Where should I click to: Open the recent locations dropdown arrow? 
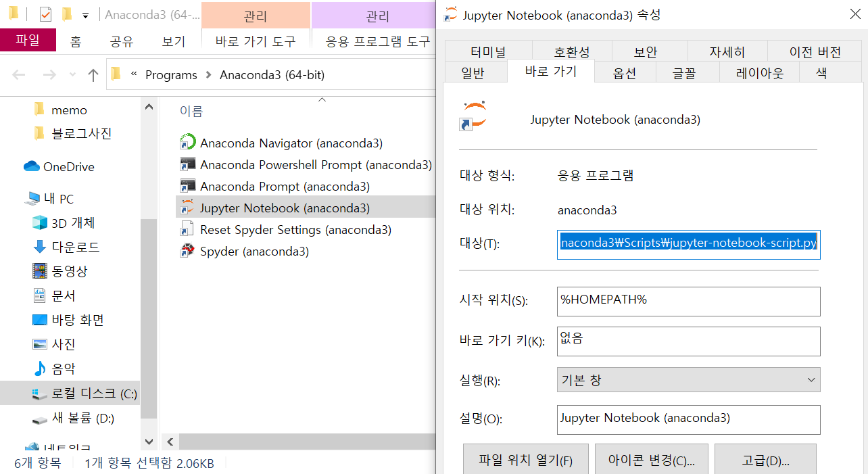[x=73, y=75]
